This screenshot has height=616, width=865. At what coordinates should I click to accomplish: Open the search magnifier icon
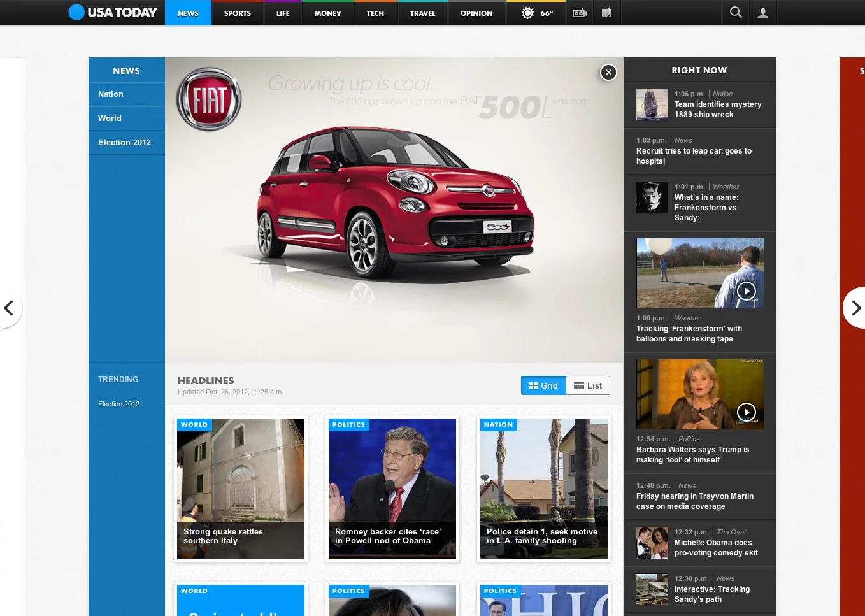[736, 12]
